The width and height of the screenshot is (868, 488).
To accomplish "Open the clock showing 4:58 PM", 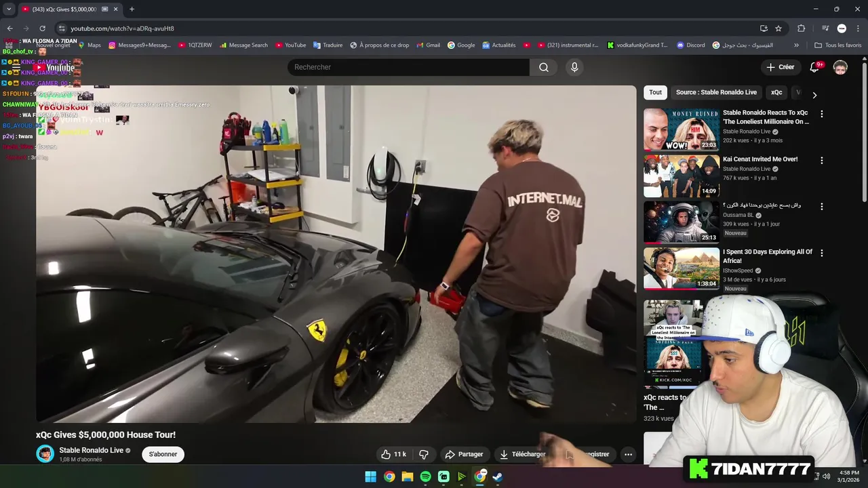I will click(849, 476).
